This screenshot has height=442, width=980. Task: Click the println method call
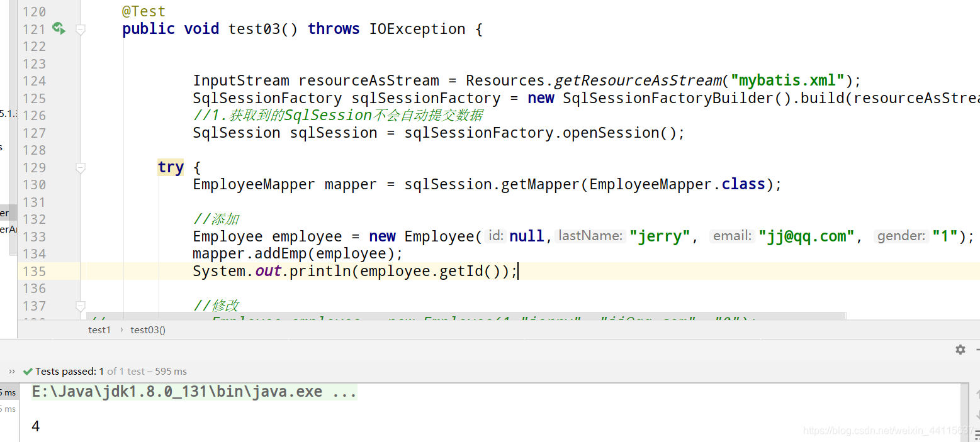320,272
